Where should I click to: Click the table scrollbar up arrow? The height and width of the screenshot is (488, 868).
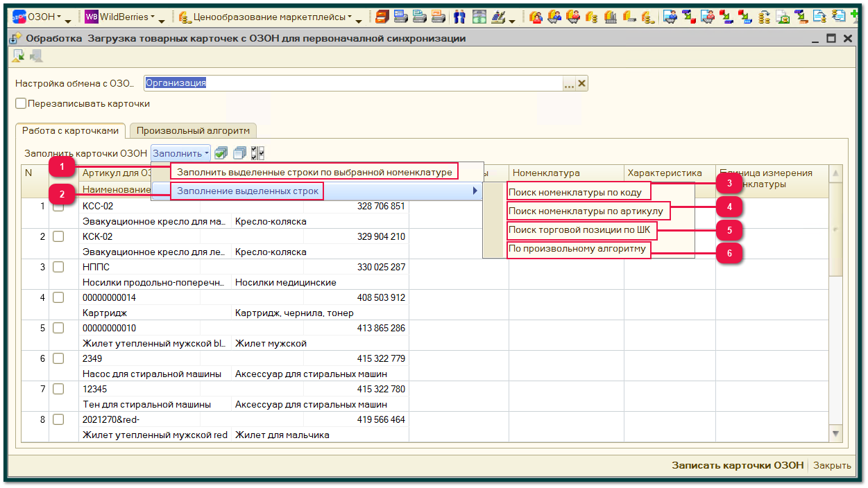point(836,173)
